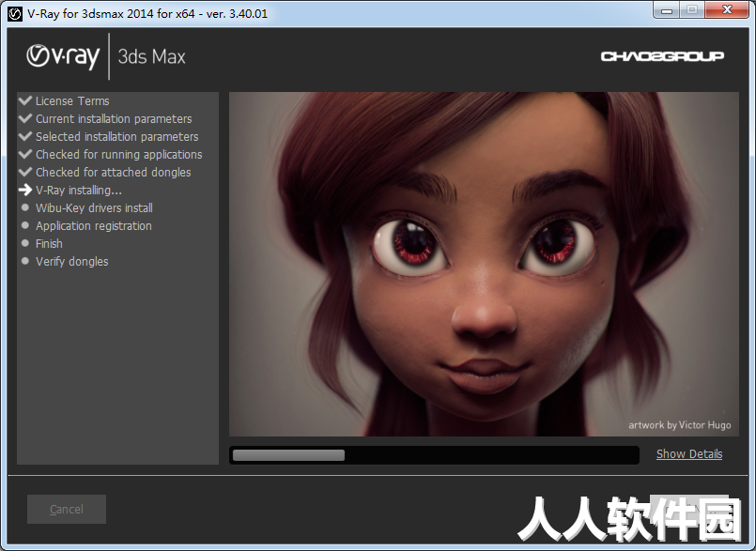Image resolution: width=756 pixels, height=551 pixels.
Task: Click checkmark beside Selected installation parameters
Action: (25, 136)
